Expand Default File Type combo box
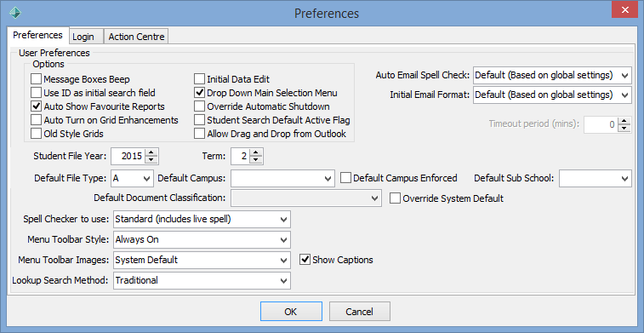The width and height of the screenshot is (644, 333). [132, 178]
